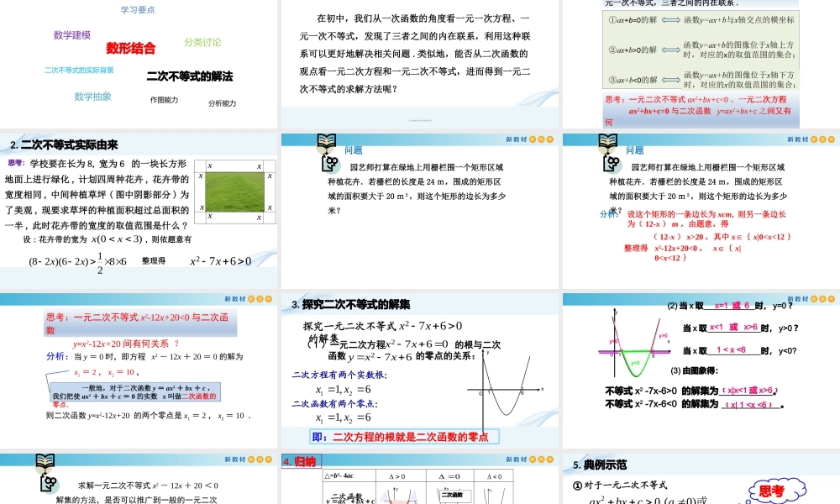Screen dimensions: 840x504
Task: Expand the first ⇔ arrow beside ①ax+b=0的解
Action: (x=670, y=19)
